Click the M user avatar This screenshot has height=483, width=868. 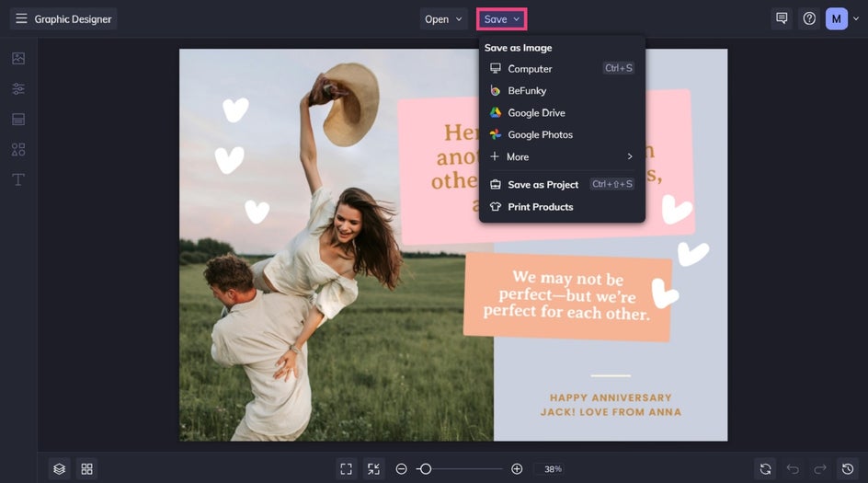point(837,18)
